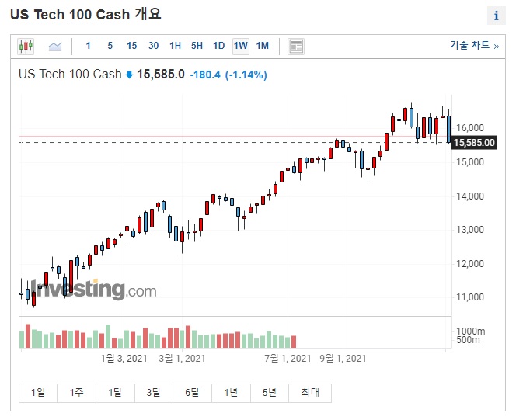
Task: Select the 30 minute interval
Action: (x=153, y=46)
